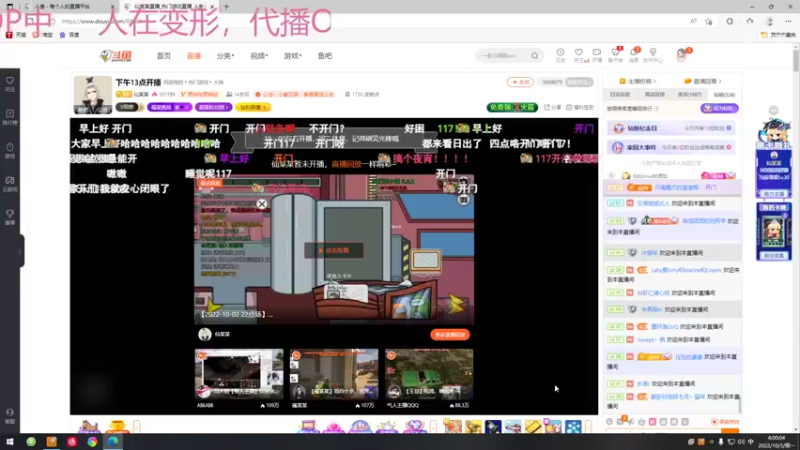Image resolution: width=800 pixels, height=450 pixels.
Task: Click the 更多直播回放 orange button
Action: [450, 335]
